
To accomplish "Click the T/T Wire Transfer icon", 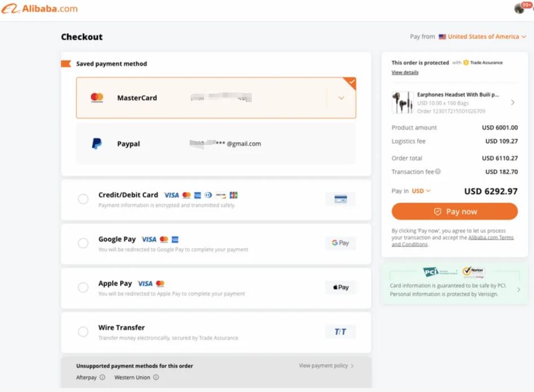I will (340, 332).
